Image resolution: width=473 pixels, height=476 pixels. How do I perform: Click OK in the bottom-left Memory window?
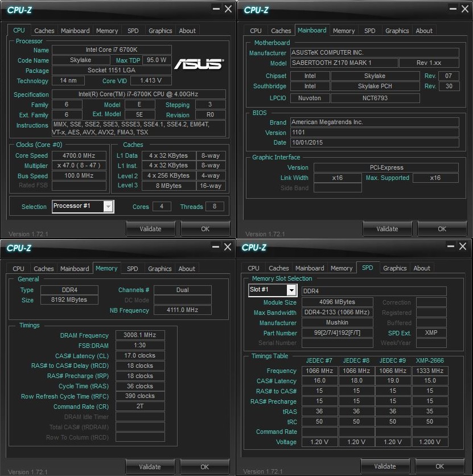[x=204, y=467]
